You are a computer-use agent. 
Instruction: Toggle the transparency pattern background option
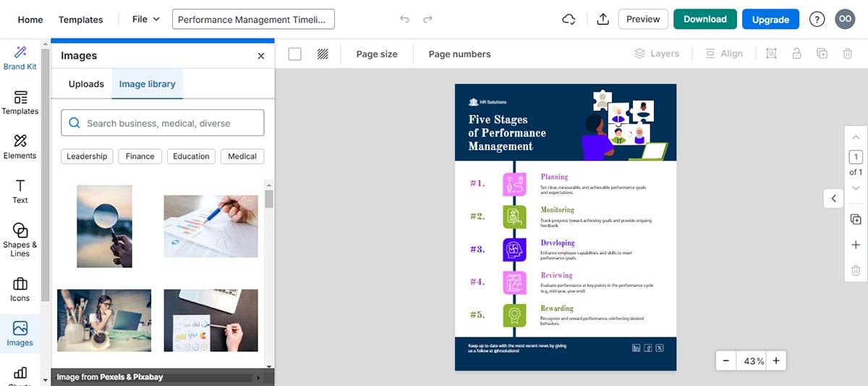click(x=323, y=54)
